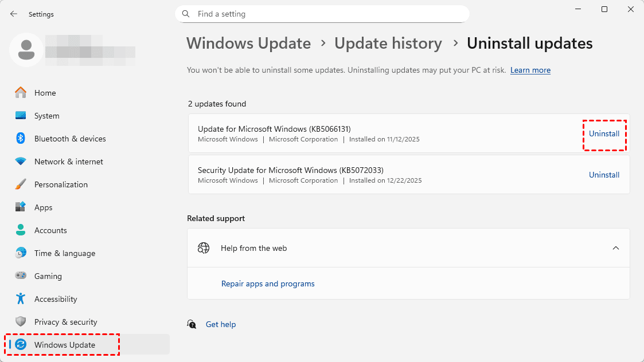The width and height of the screenshot is (644, 362).
Task: Select the Bluetooth & devices icon
Action: pyautogui.click(x=21, y=139)
